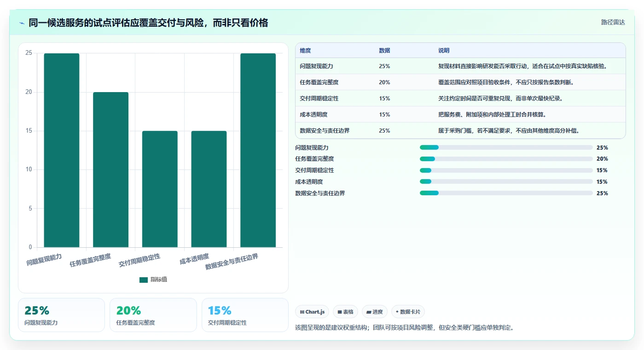Select the 数据安全与责任边界 bar in the chart
This screenshot has width=644, height=350.
click(258, 150)
